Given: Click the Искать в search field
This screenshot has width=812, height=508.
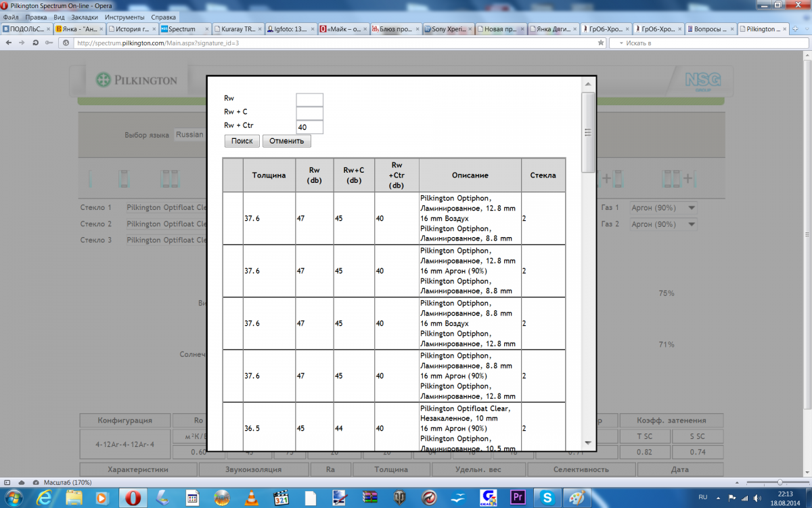Looking at the screenshot, I should [708, 43].
